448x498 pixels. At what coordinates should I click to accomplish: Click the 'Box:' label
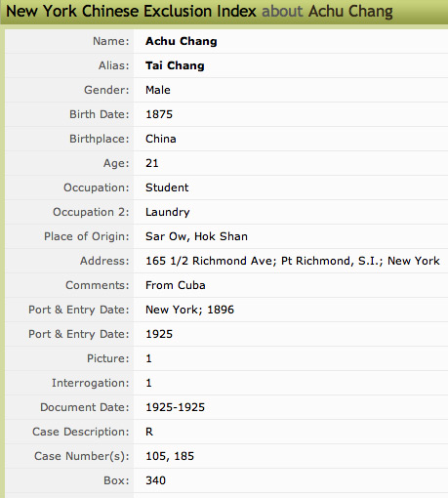(116, 480)
